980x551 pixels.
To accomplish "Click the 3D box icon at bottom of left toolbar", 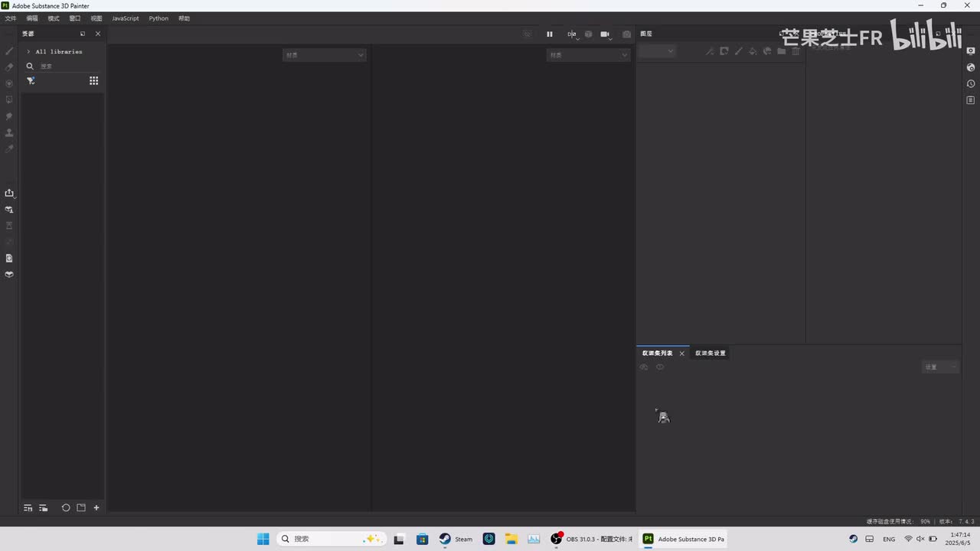I will coord(9,275).
